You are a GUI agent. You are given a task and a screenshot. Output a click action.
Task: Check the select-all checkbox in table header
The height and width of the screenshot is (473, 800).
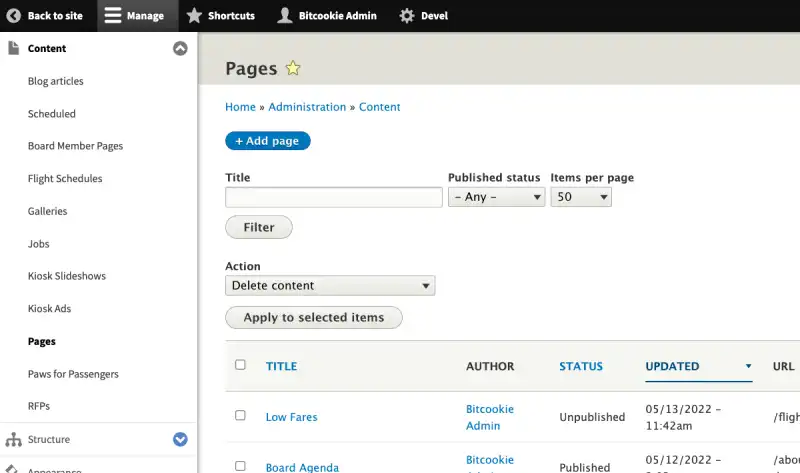[240, 365]
